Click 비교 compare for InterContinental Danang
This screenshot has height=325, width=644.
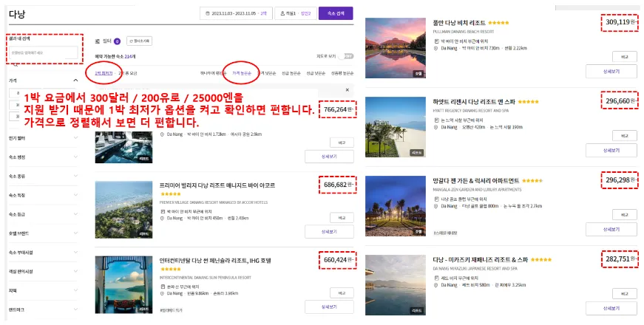(342, 292)
